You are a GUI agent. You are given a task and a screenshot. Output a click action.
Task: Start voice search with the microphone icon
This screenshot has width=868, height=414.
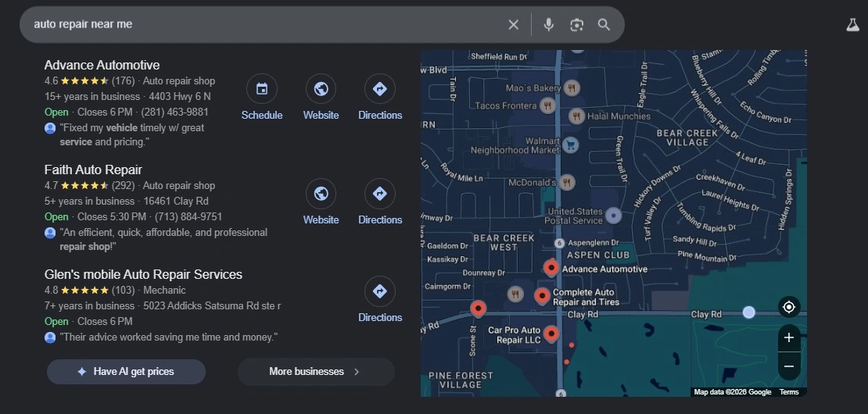pos(549,24)
